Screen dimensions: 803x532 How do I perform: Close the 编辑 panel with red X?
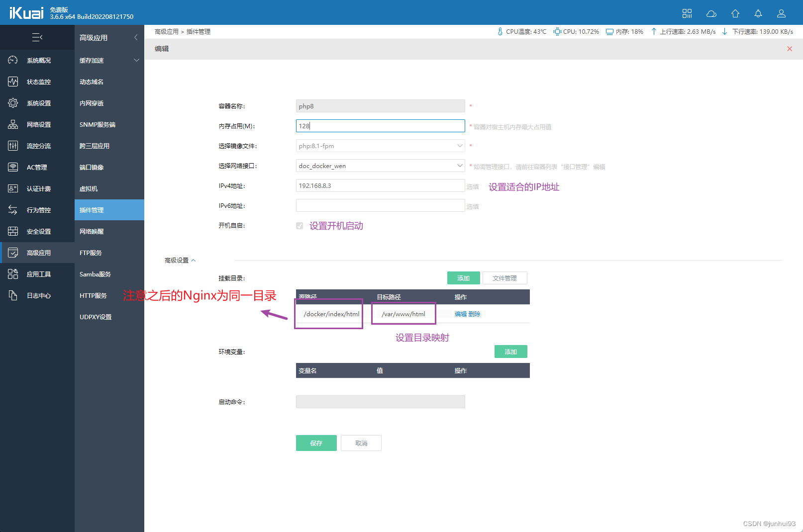[790, 49]
